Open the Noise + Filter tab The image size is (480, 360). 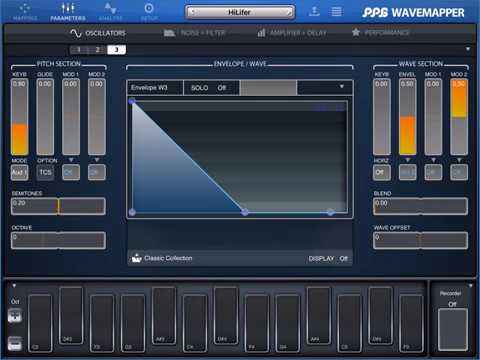point(195,33)
